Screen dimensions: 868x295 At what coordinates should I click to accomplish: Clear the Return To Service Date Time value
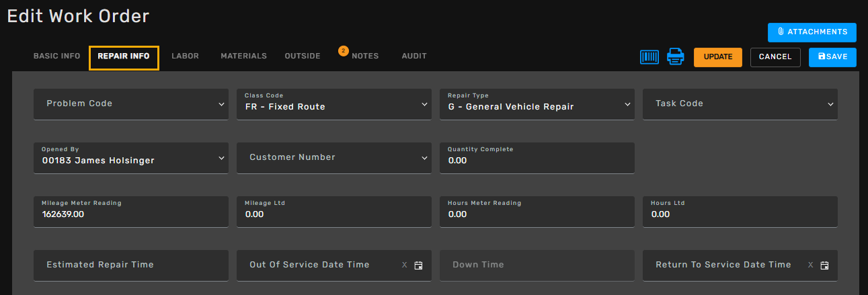click(810, 265)
